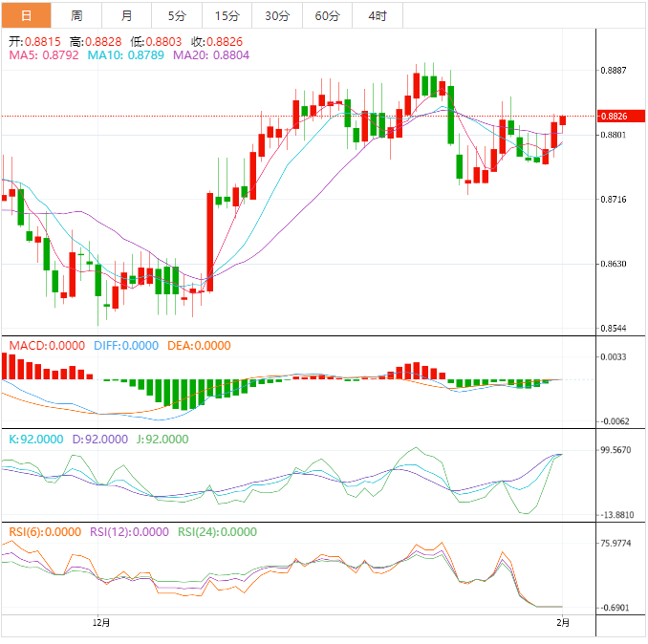Open the 5分 timeframe tab
The image size is (648, 644).
click(177, 15)
